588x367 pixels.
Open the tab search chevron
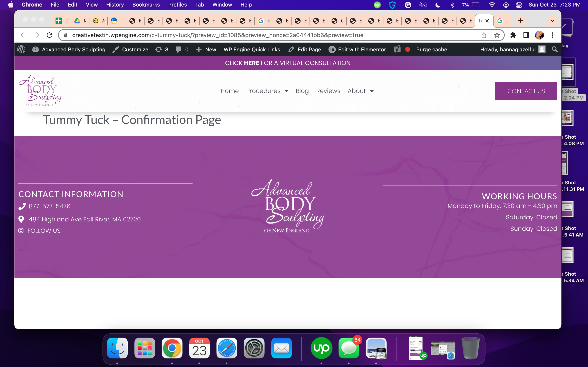552,21
